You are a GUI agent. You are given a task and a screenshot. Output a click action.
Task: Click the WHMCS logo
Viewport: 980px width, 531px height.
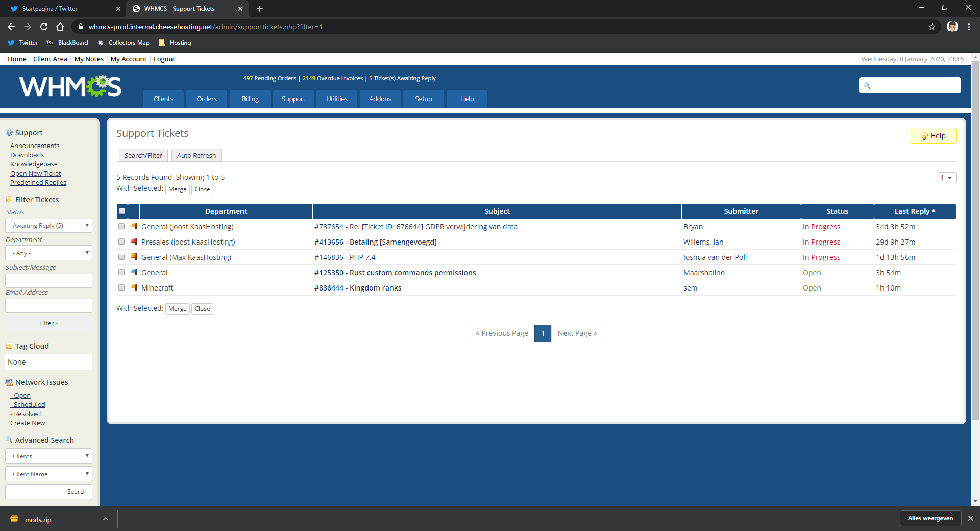pos(70,86)
